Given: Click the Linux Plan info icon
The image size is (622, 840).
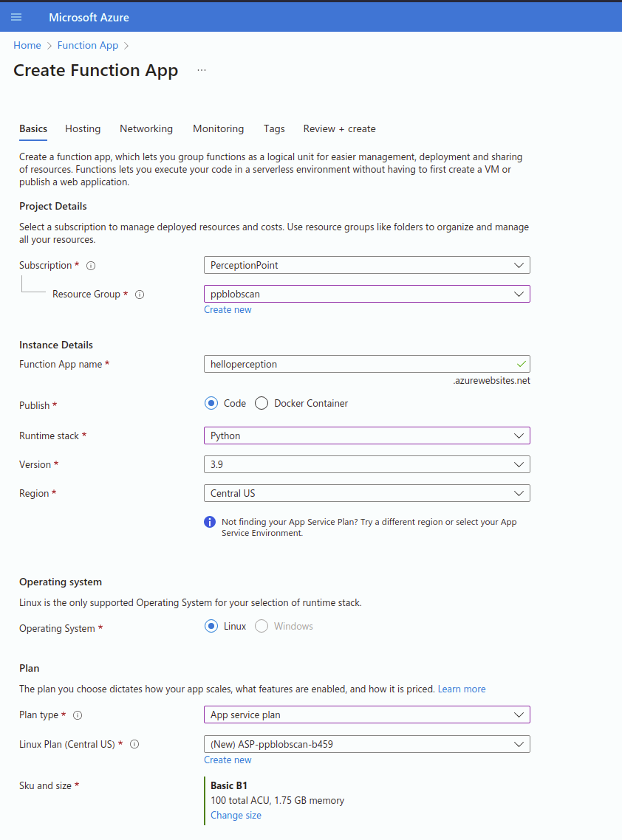Looking at the screenshot, I should click(134, 745).
